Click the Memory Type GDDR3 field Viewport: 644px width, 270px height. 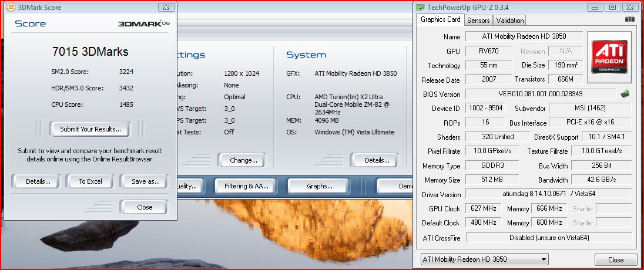coord(492,166)
